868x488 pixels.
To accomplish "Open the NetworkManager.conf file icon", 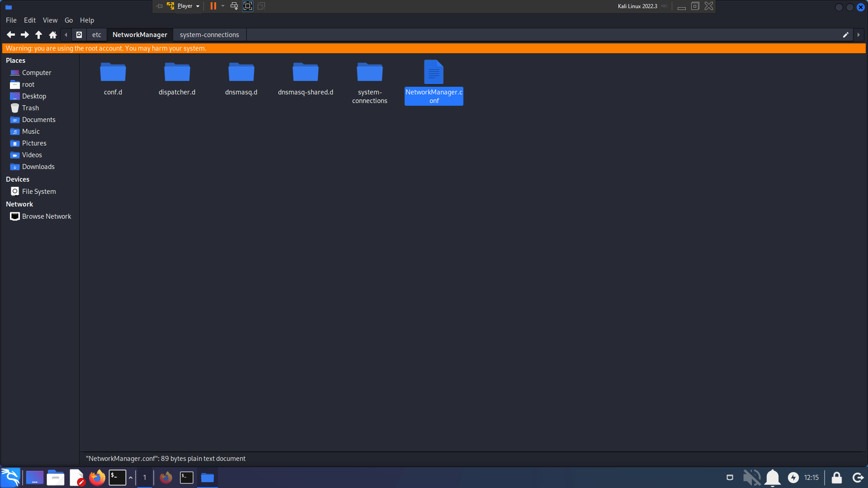I will pyautogui.click(x=434, y=72).
